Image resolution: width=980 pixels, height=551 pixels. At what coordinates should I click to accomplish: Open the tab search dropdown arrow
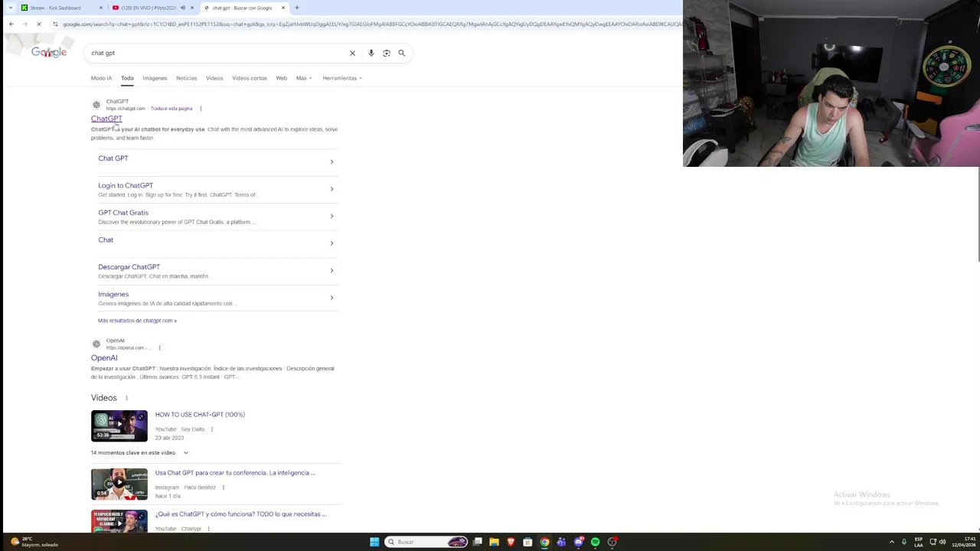pyautogui.click(x=10, y=8)
